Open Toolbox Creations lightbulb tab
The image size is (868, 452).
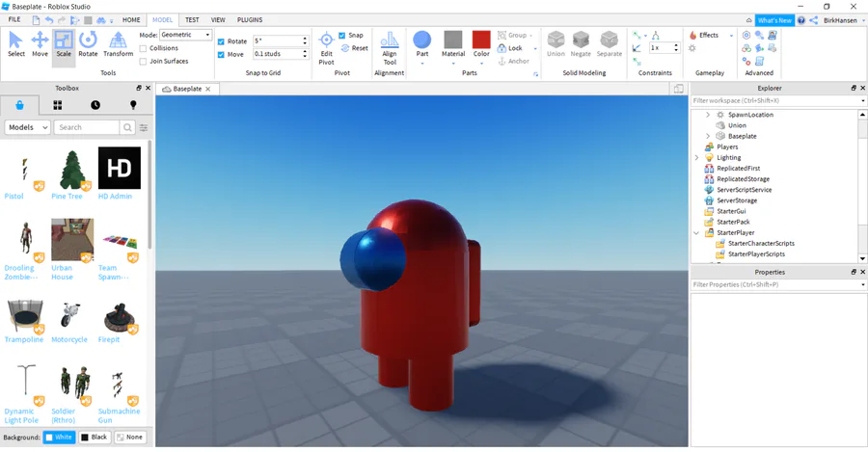click(x=133, y=105)
